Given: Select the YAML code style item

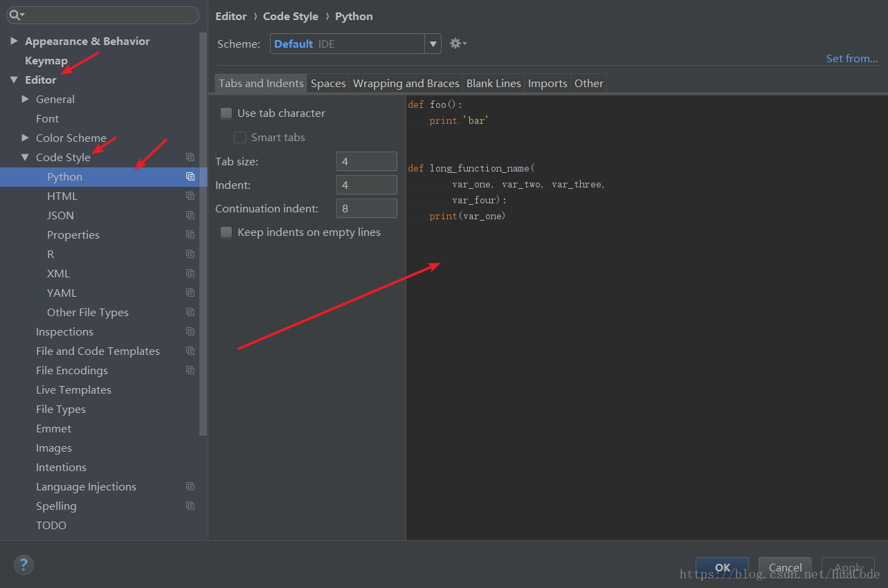Looking at the screenshot, I should pos(62,293).
